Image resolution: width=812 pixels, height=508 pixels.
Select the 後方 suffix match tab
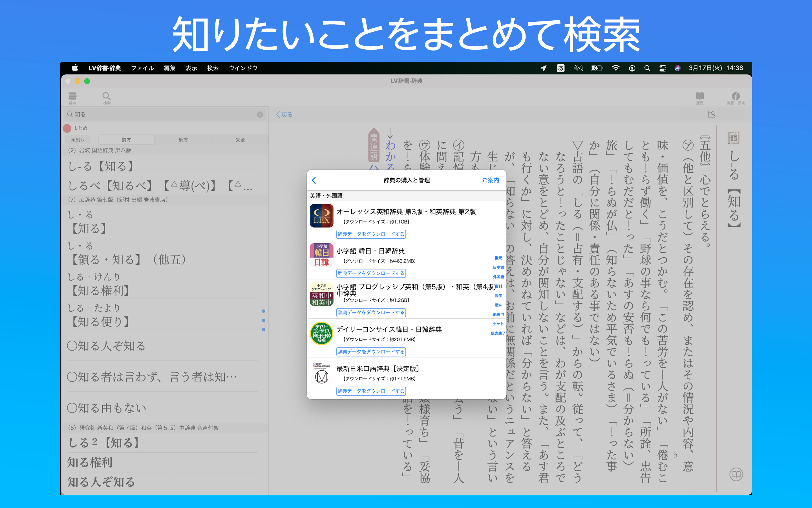183,140
